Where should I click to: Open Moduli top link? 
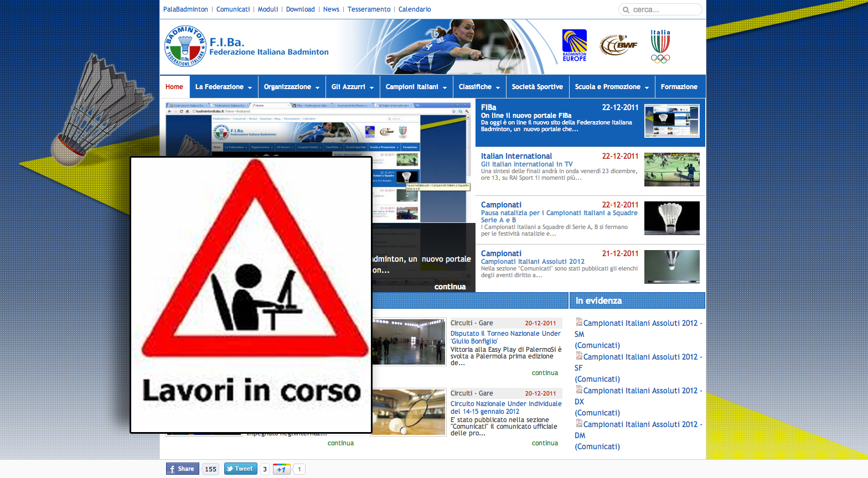tap(268, 9)
